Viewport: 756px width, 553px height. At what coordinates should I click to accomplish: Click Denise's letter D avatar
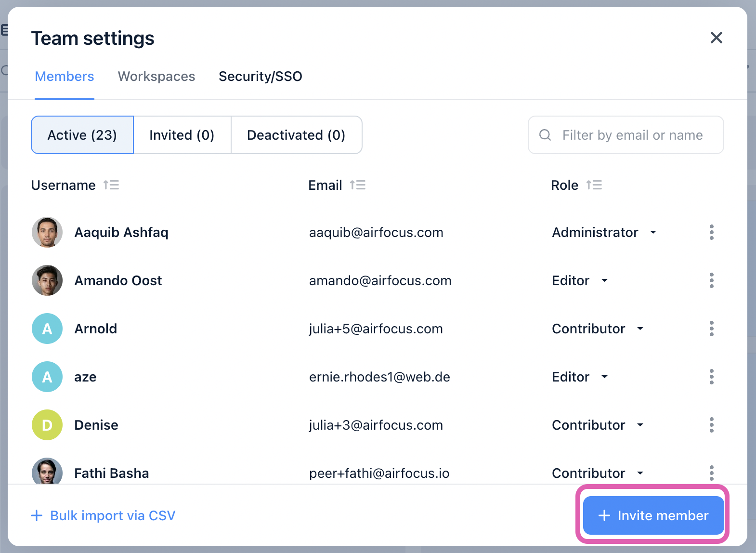47,425
